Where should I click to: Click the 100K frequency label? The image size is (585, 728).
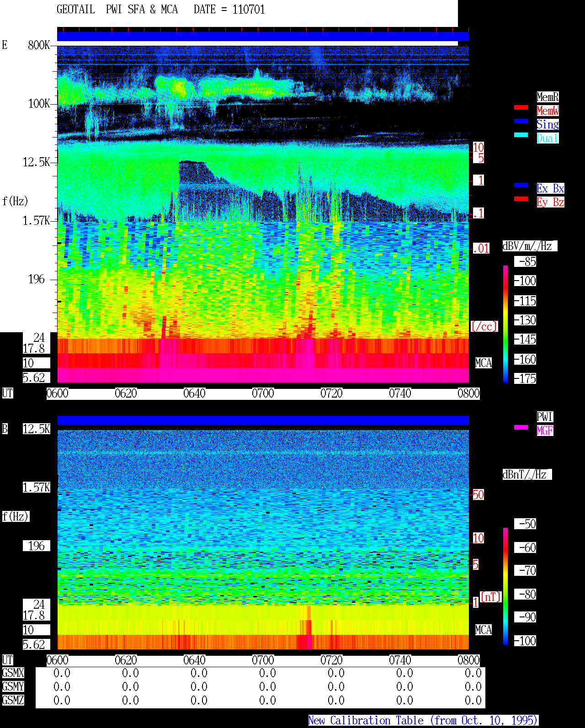pyautogui.click(x=39, y=104)
